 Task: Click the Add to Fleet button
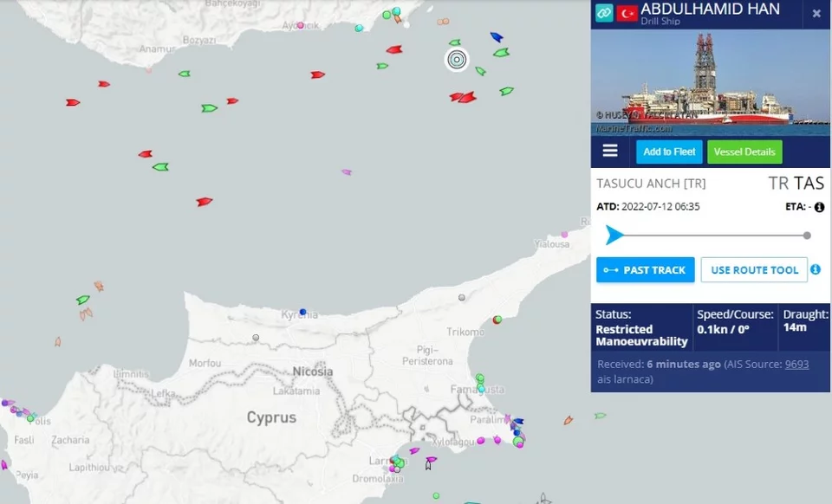click(669, 152)
